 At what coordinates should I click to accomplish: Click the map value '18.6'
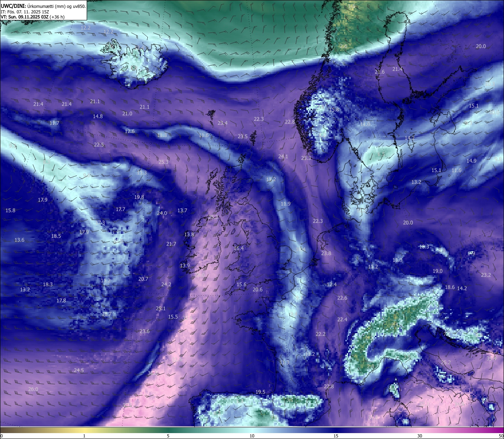coord(450,287)
